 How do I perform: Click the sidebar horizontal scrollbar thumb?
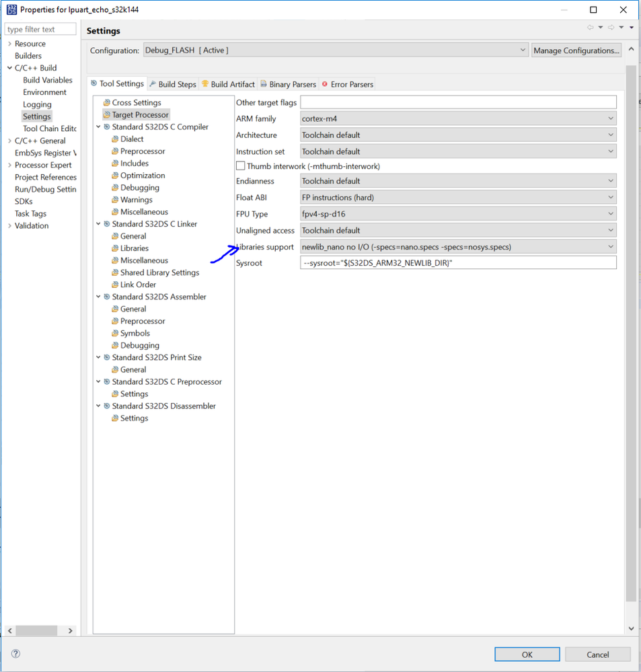pos(36,630)
